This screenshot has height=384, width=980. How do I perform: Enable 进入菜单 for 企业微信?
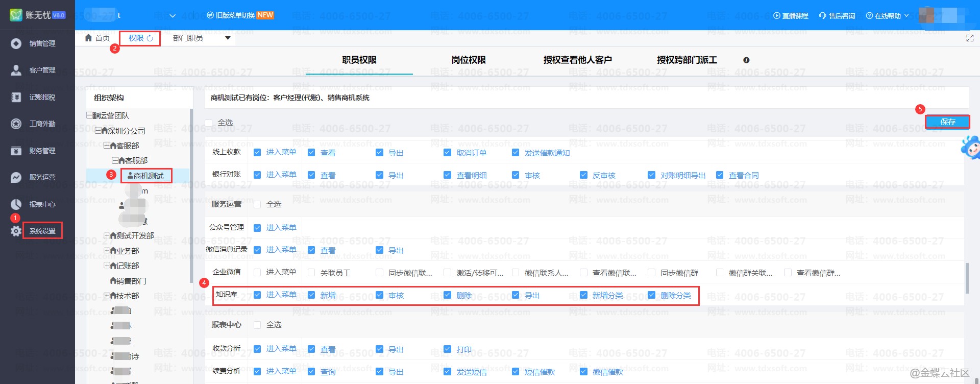tap(257, 273)
